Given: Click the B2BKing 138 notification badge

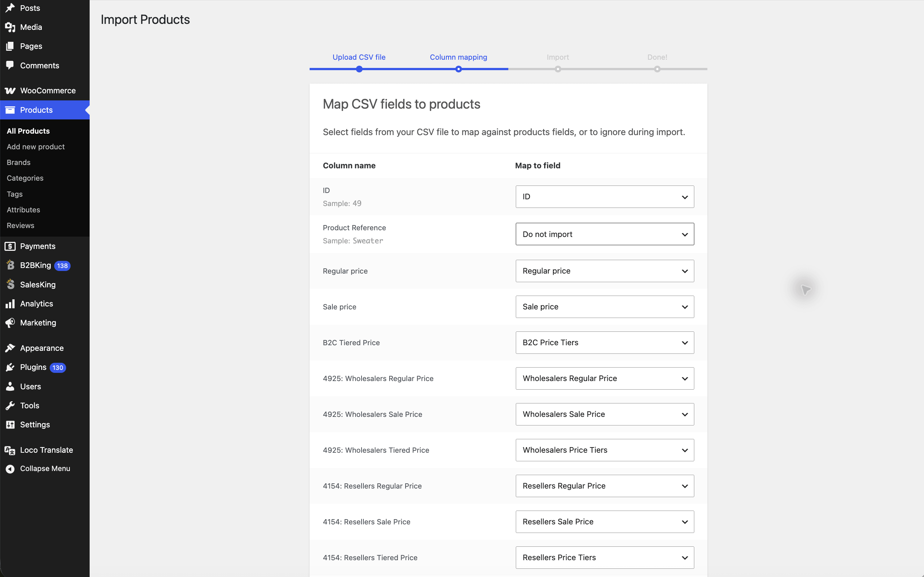Looking at the screenshot, I should pyautogui.click(x=62, y=266).
